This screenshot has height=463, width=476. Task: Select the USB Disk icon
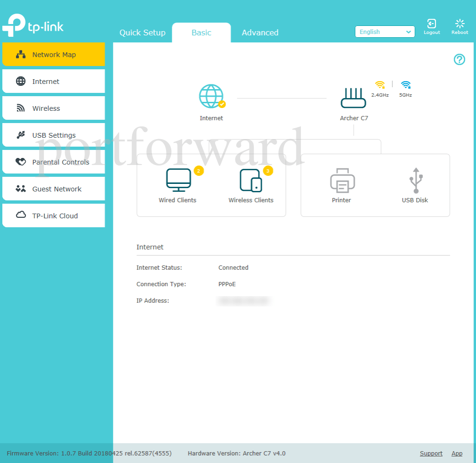(x=415, y=180)
